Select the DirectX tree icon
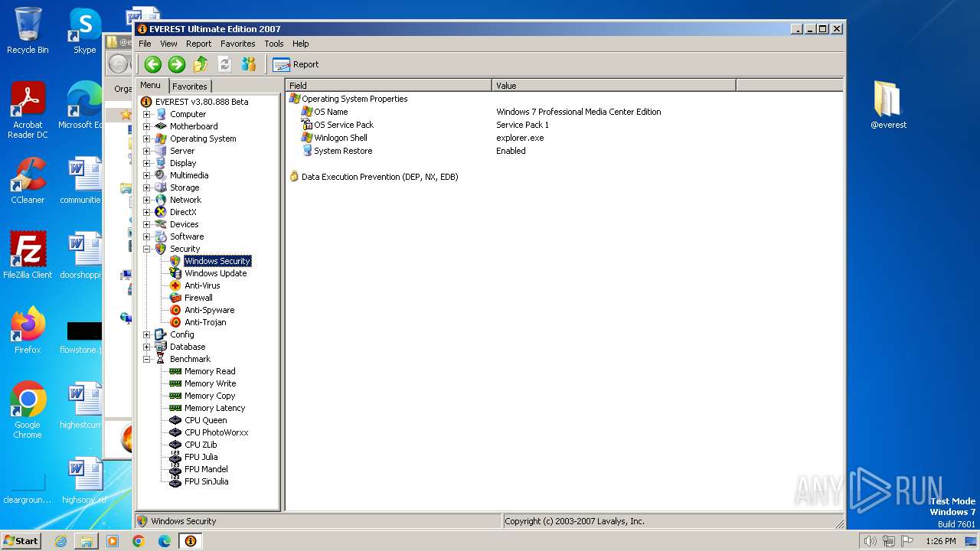Screen dimensions: 980x551 [x=161, y=212]
